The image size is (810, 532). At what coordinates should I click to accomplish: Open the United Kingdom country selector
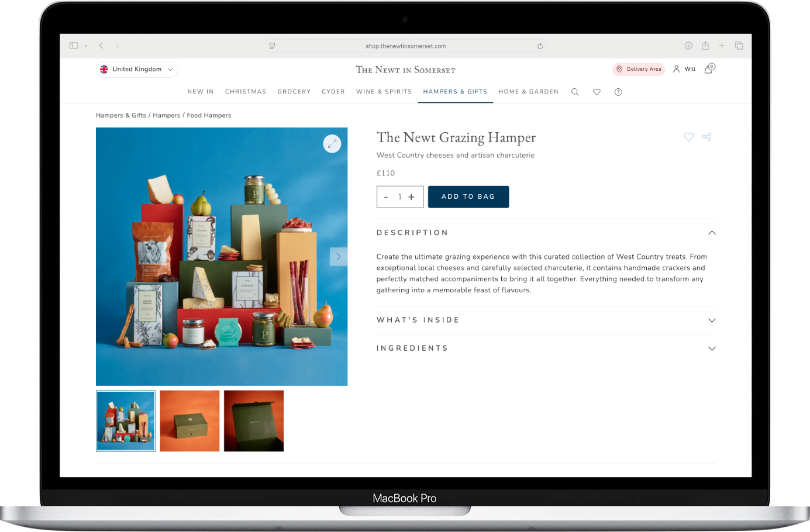click(137, 69)
